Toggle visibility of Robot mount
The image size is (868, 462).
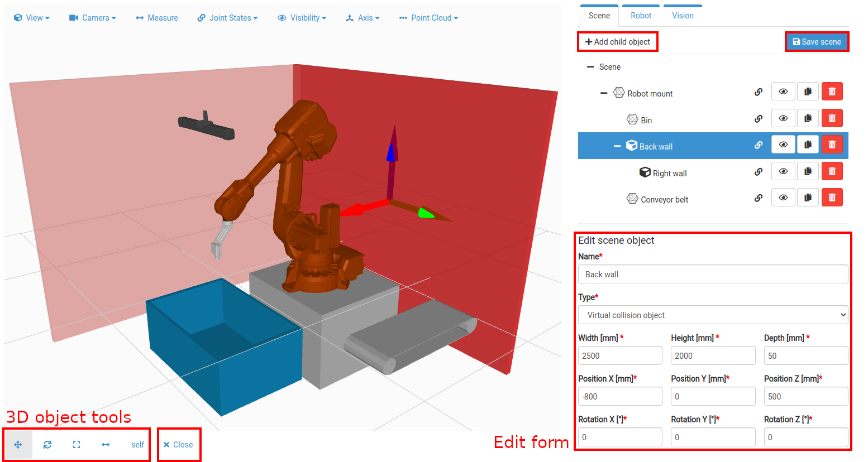tap(783, 92)
